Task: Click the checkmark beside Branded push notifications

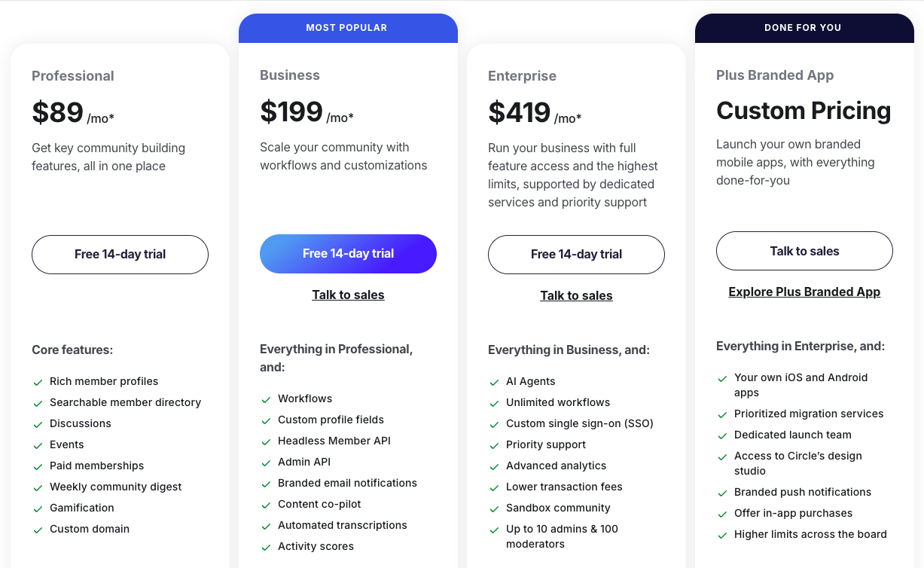Action: point(722,492)
